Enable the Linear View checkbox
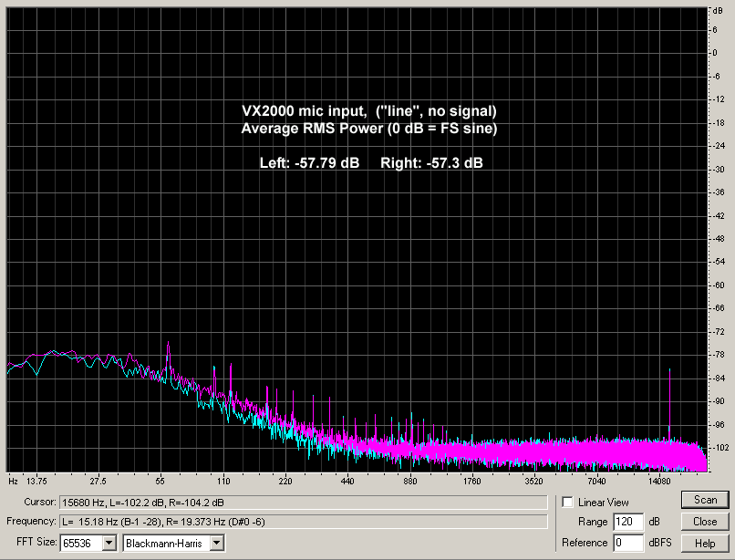735x560 pixels. coord(567,503)
